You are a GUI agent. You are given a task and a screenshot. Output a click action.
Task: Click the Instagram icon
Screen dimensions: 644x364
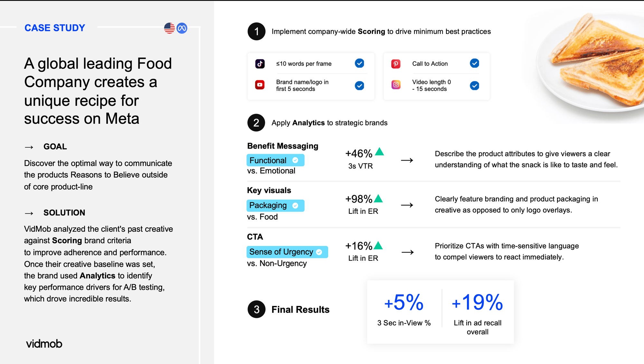pos(396,85)
